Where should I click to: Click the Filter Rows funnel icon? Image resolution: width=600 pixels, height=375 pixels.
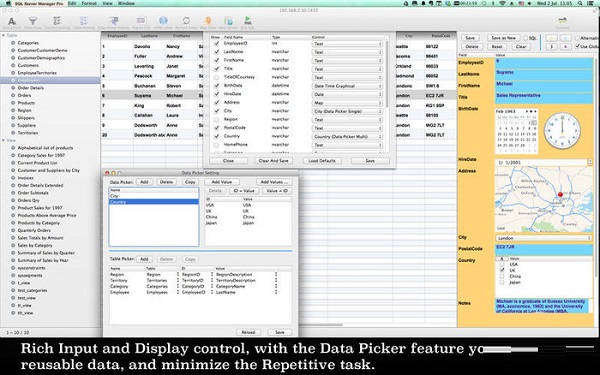33,21
